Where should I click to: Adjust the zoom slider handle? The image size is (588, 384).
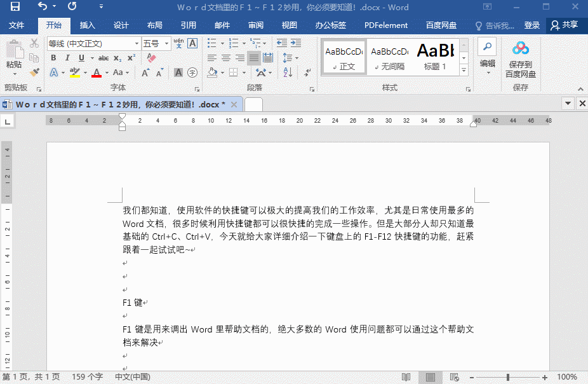point(508,377)
